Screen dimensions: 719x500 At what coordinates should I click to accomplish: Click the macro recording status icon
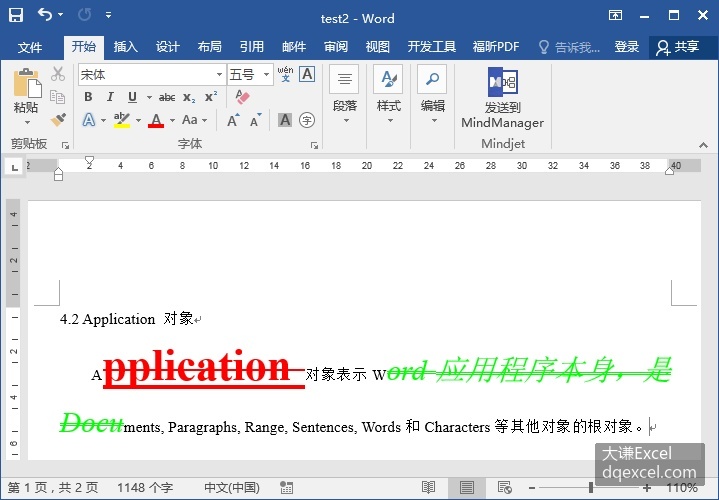coord(287,488)
